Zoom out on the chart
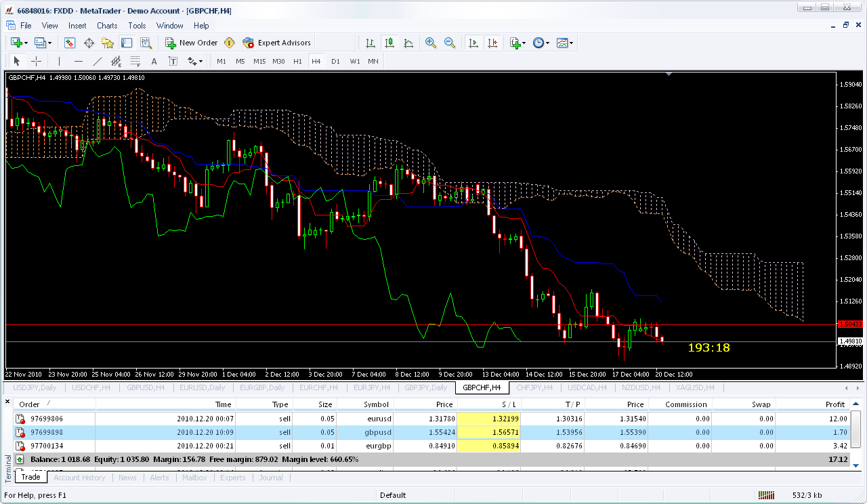This screenshot has width=867, height=504. pyautogui.click(x=449, y=43)
